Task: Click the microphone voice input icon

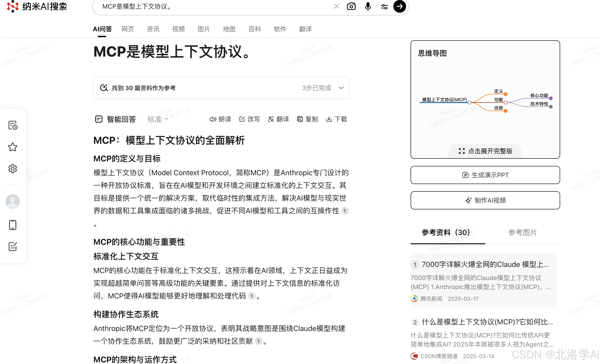Action: 368,6
